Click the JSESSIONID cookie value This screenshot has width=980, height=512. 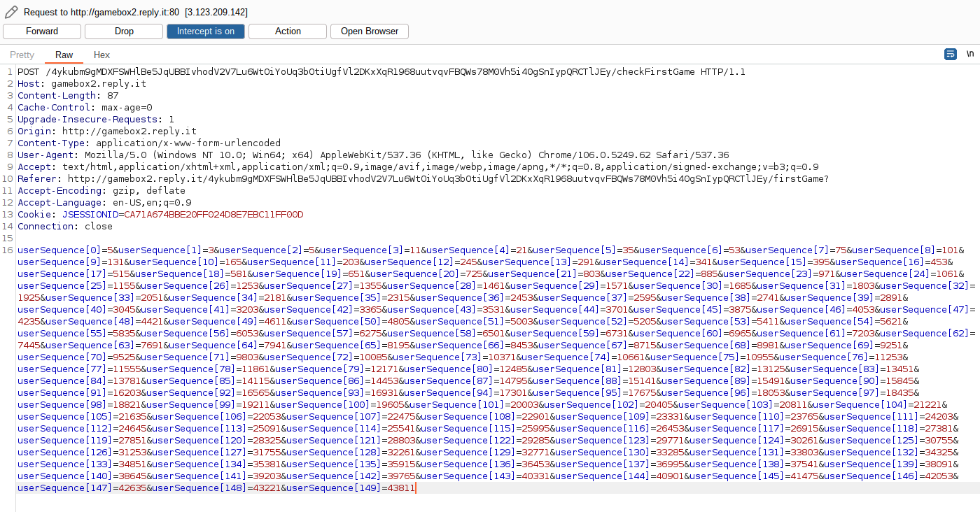(x=213, y=215)
